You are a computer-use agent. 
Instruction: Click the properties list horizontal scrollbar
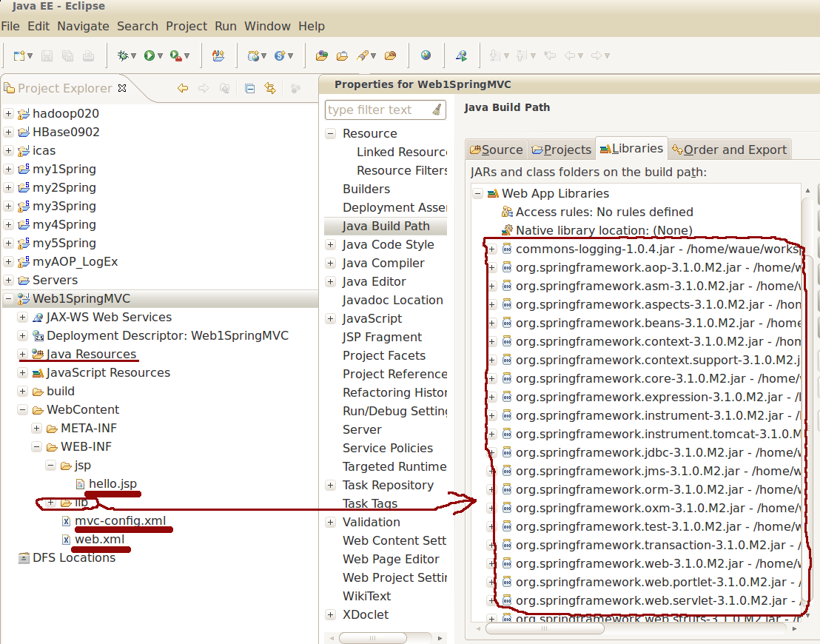(372, 638)
